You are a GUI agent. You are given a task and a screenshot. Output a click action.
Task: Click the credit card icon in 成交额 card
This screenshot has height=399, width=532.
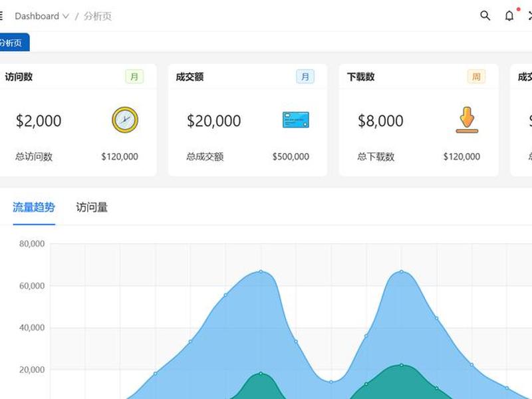(296, 120)
